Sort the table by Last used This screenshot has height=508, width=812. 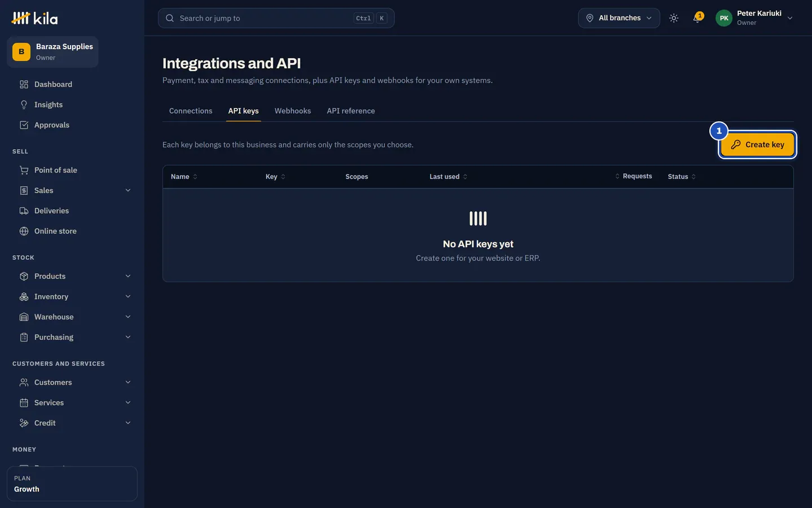click(448, 177)
